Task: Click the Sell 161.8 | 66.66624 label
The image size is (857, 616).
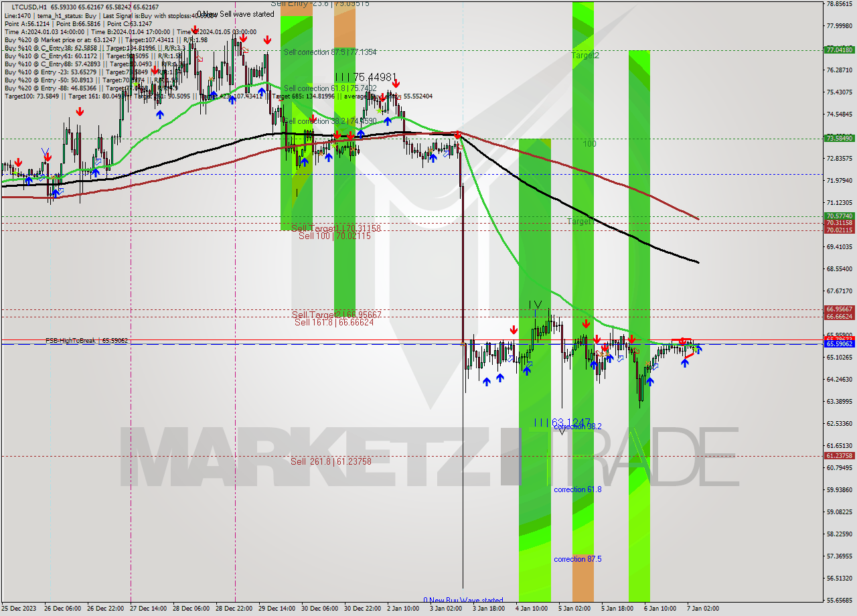Action: click(x=334, y=322)
